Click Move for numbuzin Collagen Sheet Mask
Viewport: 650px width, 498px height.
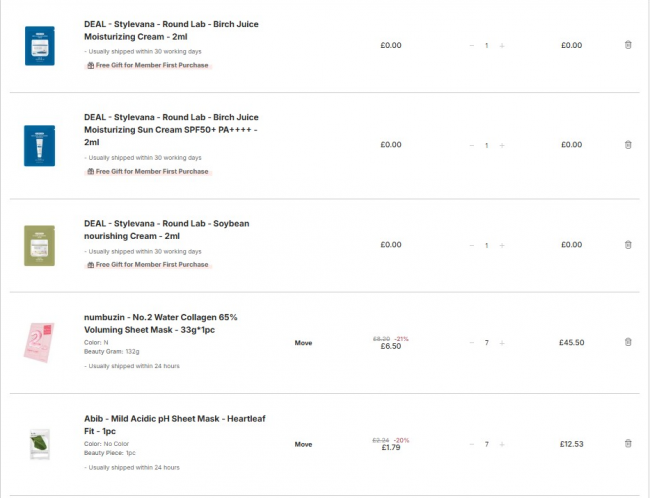point(303,343)
